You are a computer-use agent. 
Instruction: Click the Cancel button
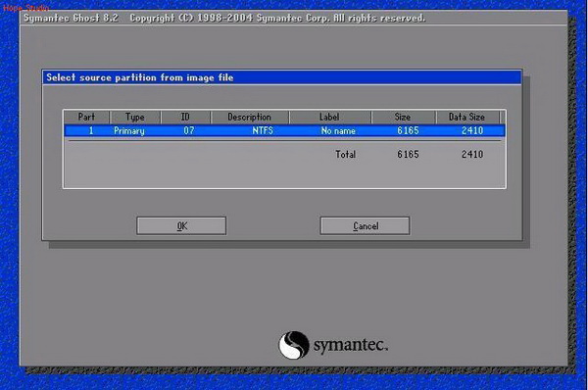365,225
